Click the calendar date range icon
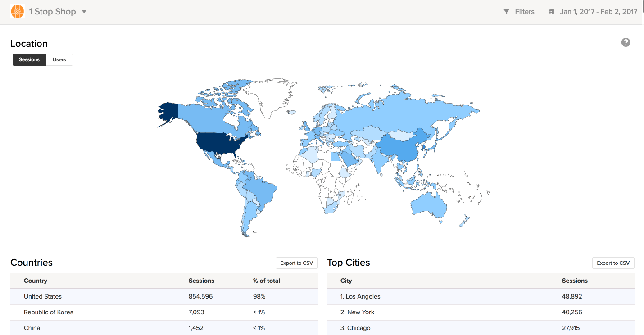This screenshot has width=644, height=335. point(551,12)
